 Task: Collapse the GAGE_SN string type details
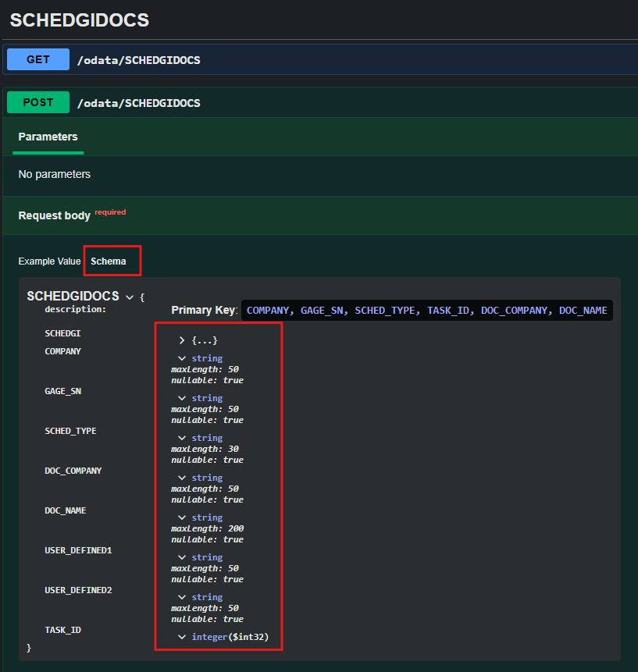182,398
